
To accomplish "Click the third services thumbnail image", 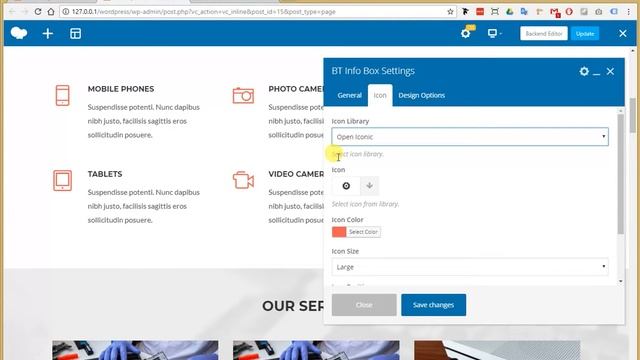I will click(x=497, y=350).
